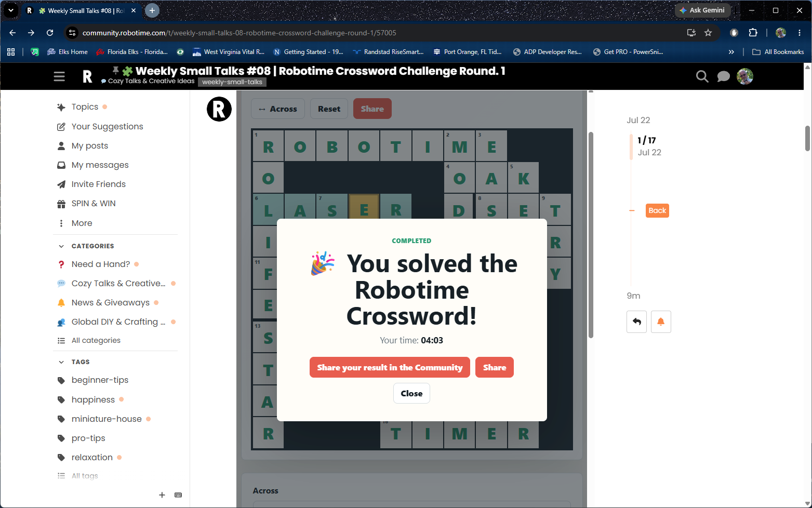This screenshot has height=508, width=812.
Task: Click the Reset crossword button
Action: [x=329, y=109]
